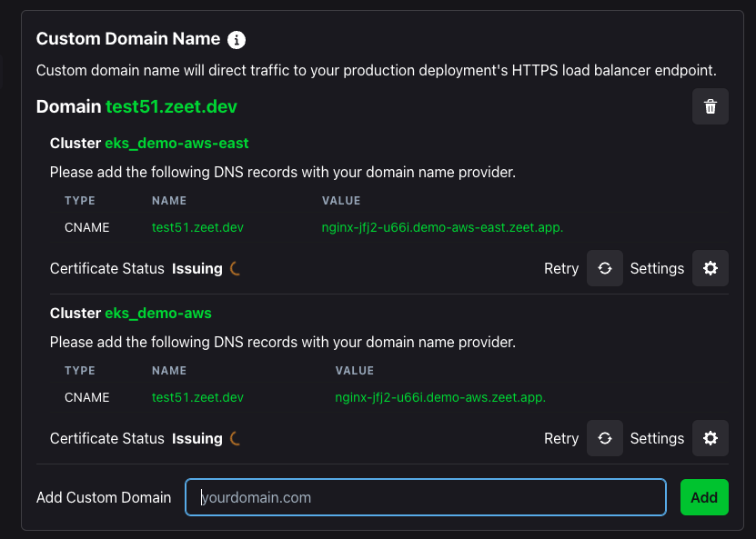Image resolution: width=756 pixels, height=539 pixels.
Task: Open the settings gear for eks_demo-aws-east
Action: pos(711,268)
